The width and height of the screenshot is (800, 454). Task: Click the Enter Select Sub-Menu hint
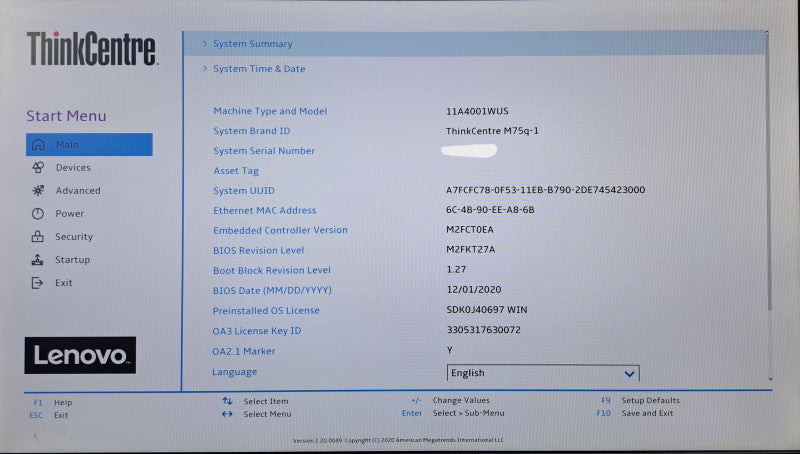453,413
